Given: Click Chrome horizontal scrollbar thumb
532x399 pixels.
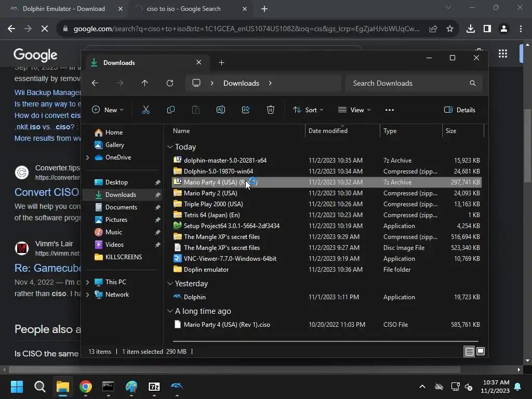Looking at the screenshot, I should (234, 369).
